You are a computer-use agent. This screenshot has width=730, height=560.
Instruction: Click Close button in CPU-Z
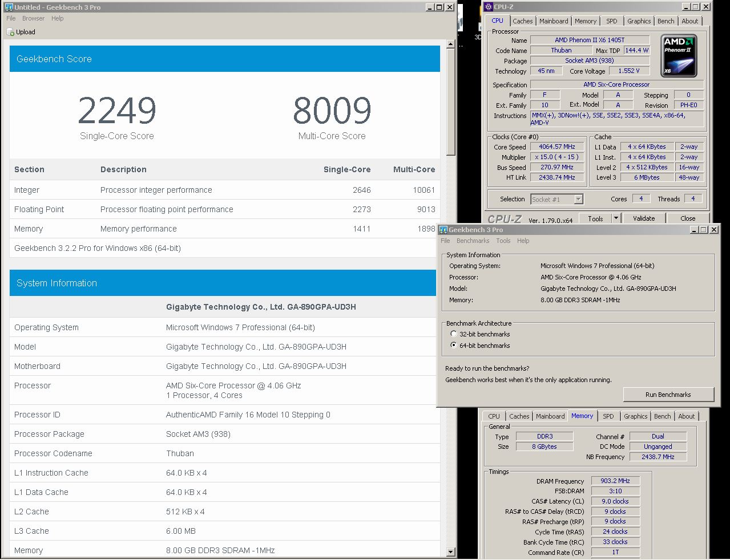coord(688,218)
